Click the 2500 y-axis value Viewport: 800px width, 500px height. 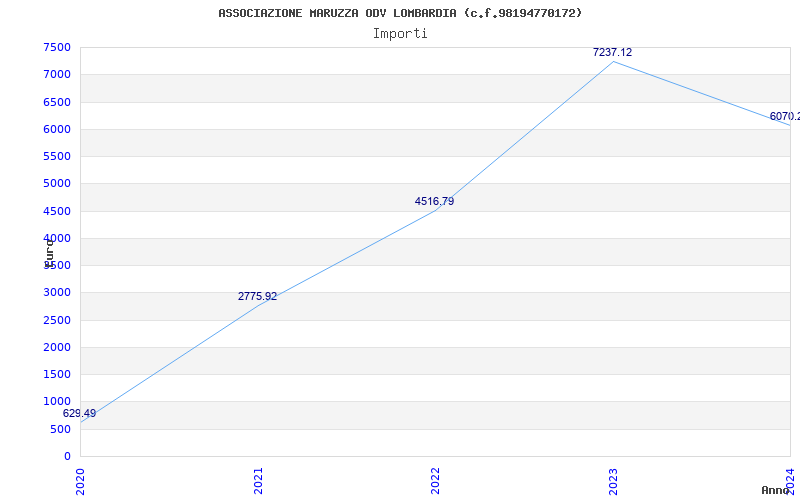click(57, 320)
